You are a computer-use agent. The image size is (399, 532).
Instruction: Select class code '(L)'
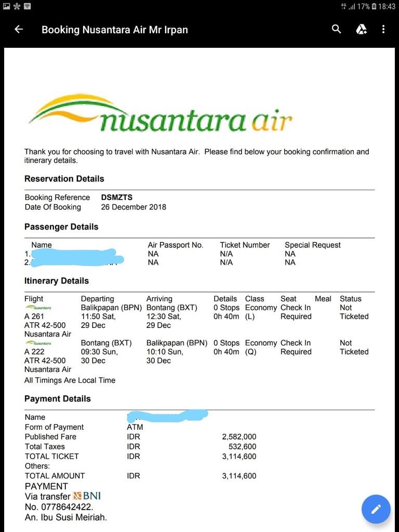click(x=250, y=316)
